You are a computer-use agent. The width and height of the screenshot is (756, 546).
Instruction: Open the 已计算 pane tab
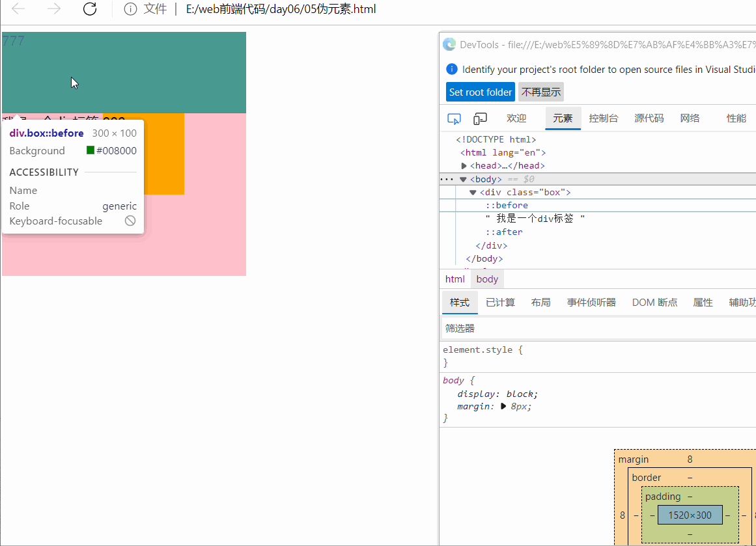[x=501, y=302]
